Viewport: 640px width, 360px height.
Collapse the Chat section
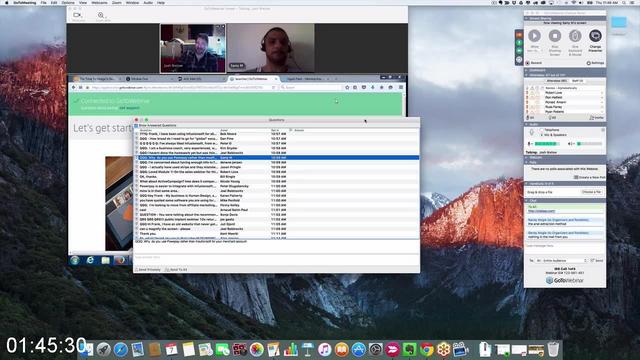(527, 201)
